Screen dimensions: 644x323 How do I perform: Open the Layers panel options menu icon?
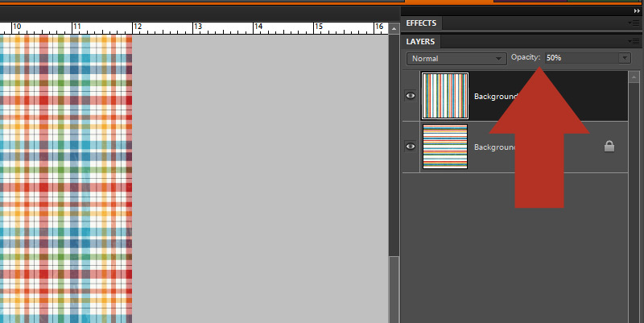(x=635, y=42)
